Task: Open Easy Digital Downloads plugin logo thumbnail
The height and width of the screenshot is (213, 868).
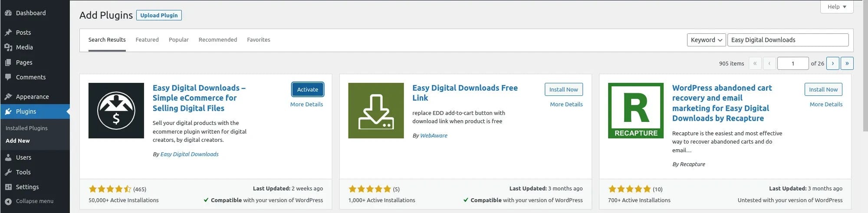Action: tap(116, 111)
